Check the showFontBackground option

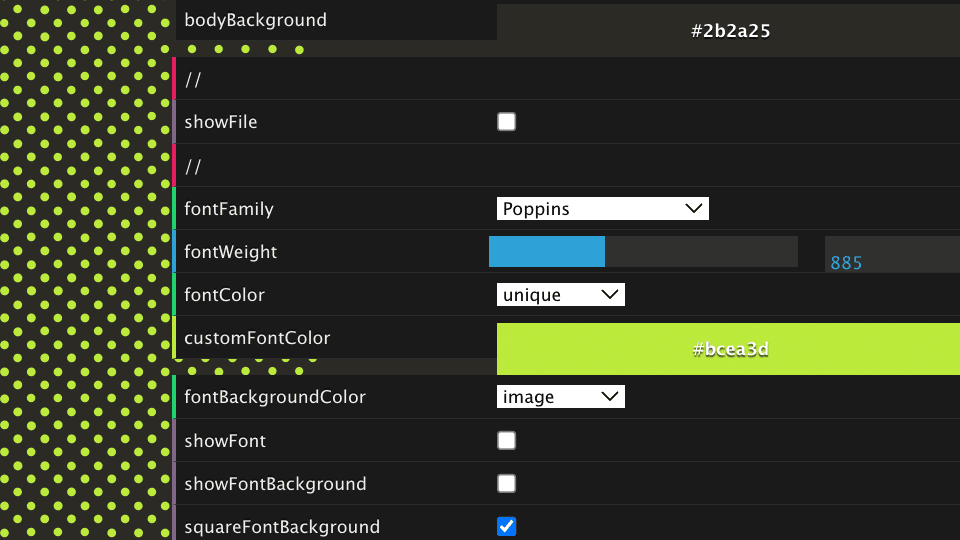click(507, 484)
